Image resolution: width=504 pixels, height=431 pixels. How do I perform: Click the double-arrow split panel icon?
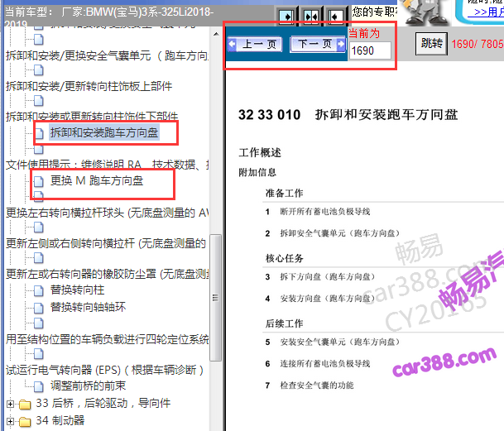click(311, 16)
